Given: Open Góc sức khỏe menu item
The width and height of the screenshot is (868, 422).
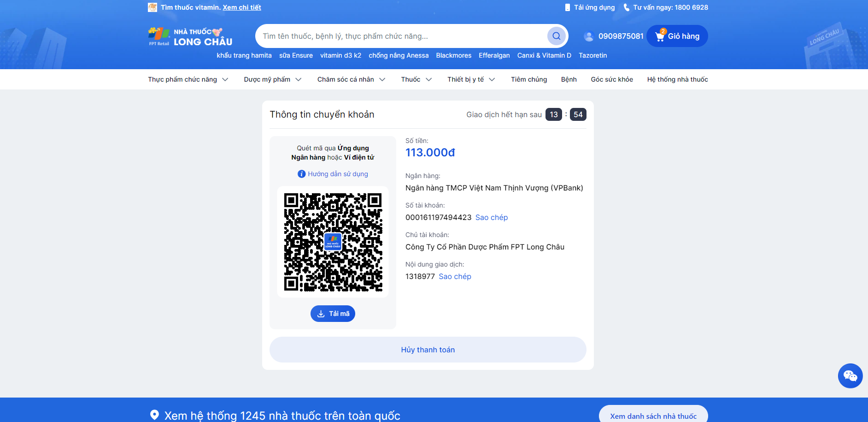Looking at the screenshot, I should [612, 79].
